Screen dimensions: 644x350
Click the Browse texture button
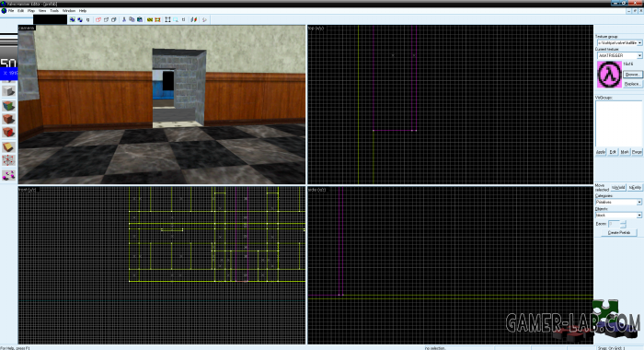point(632,75)
